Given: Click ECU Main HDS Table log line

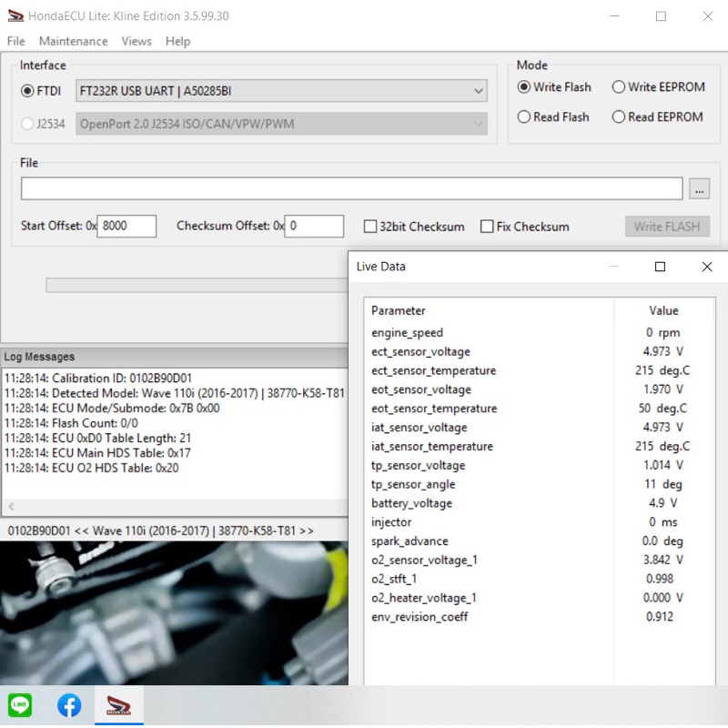Looking at the screenshot, I should [97, 452].
